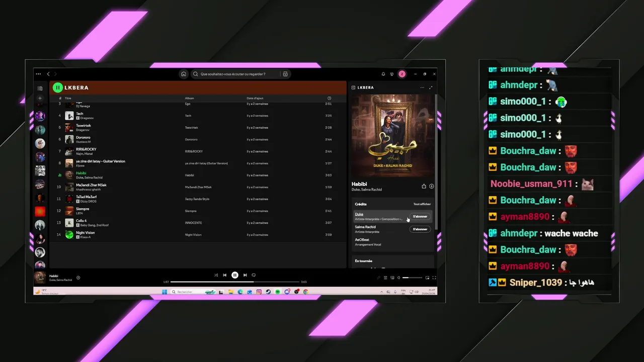644x362 pixels.
Task: Skip to next track
Action: (x=245, y=275)
